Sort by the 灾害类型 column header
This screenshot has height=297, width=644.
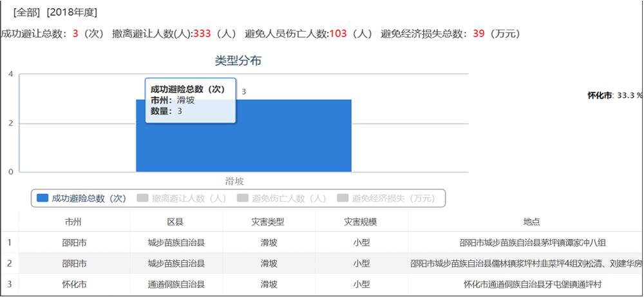tap(269, 222)
